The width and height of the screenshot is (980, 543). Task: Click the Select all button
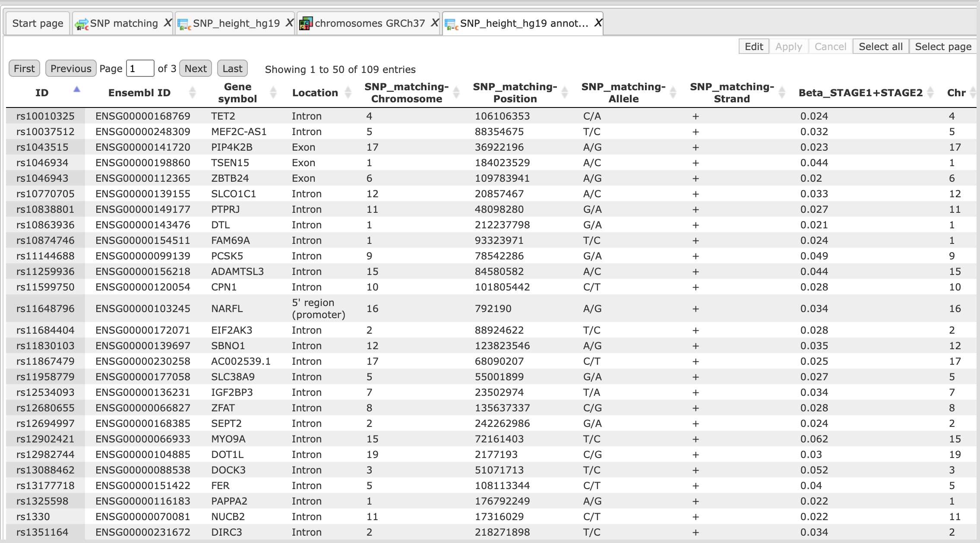point(881,47)
